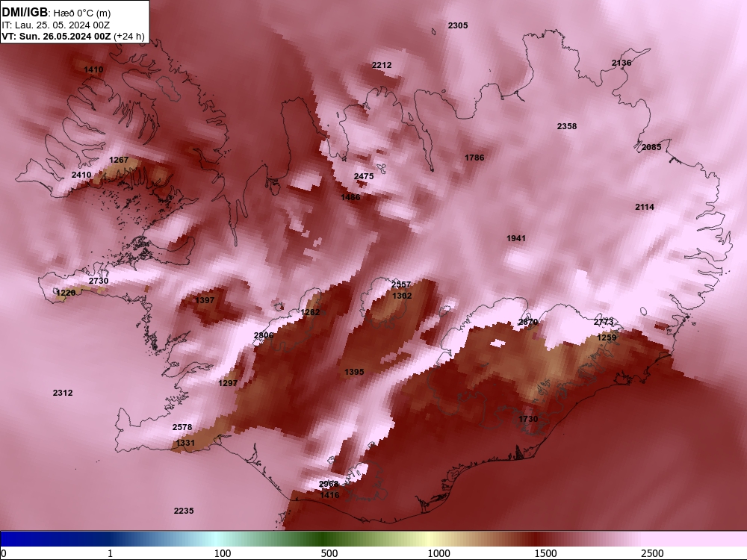Click the 0 tick on color scale
The width and height of the screenshot is (747, 560).
4,553
